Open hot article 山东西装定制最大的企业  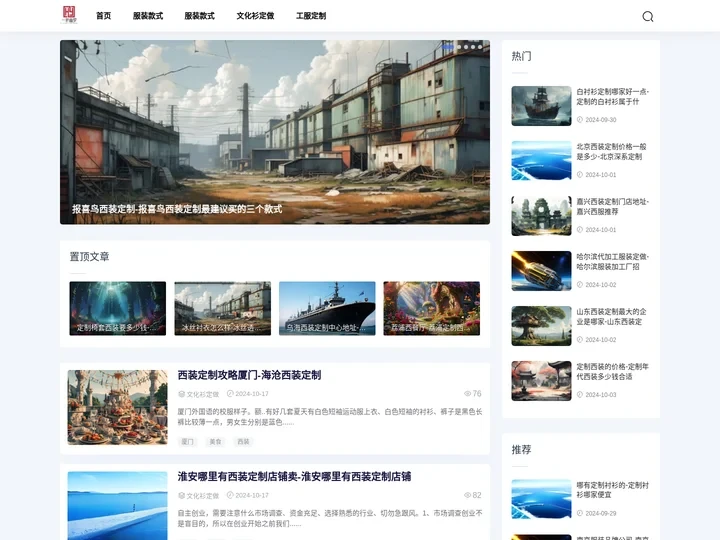[612, 317]
